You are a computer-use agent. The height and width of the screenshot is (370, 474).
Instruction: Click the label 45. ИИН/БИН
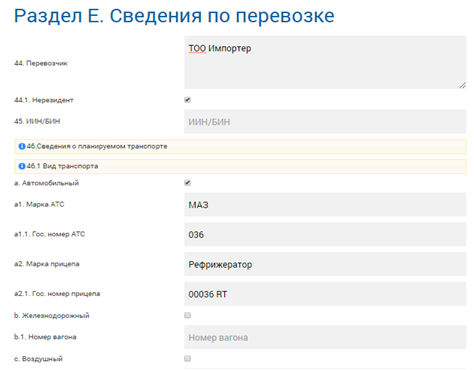(37, 121)
